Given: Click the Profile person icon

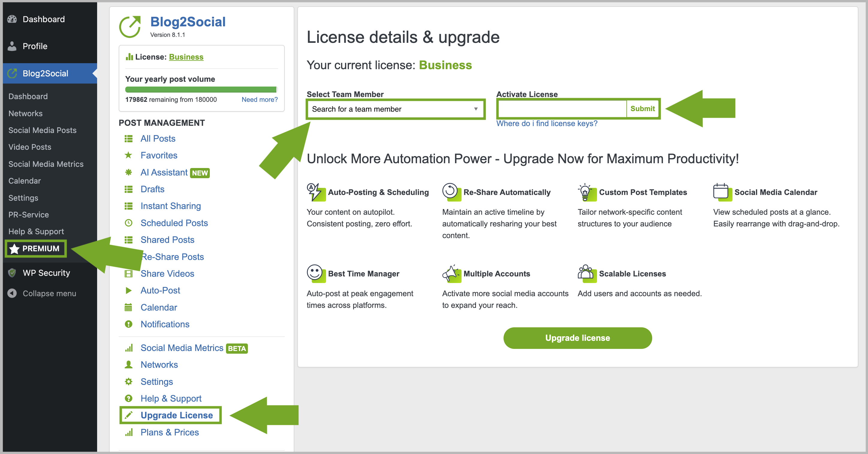Looking at the screenshot, I should click(12, 46).
